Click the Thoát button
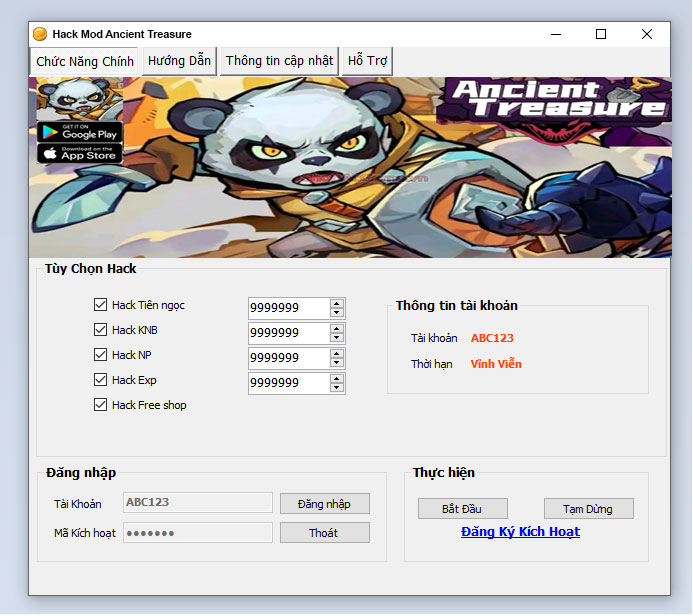Image resolution: width=693 pixels, height=616 pixels. [325, 533]
